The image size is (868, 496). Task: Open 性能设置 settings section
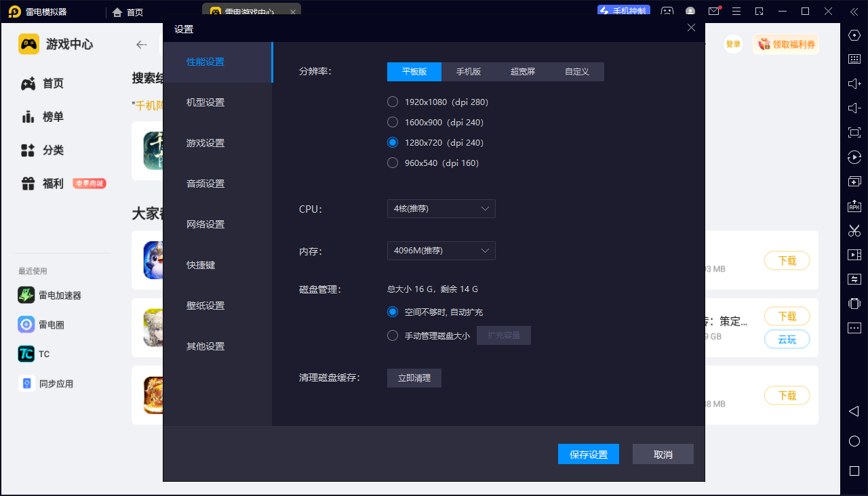[218, 62]
